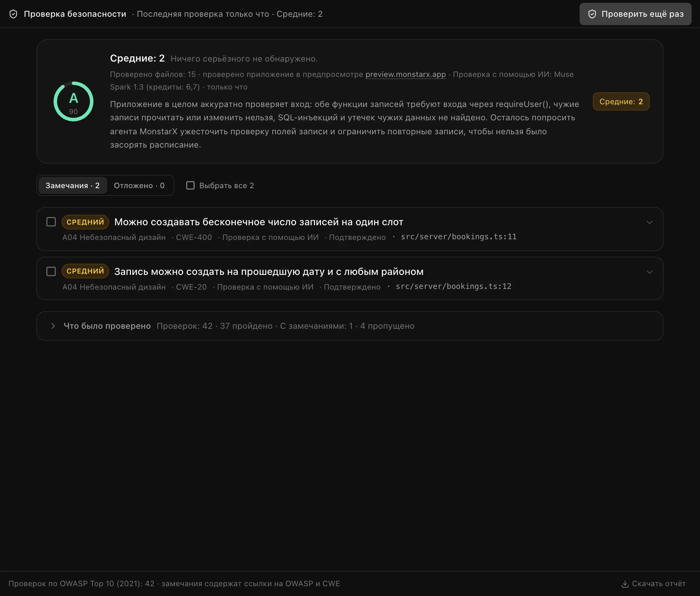Click the src/server/bookings.ts:11 file path
Screen dimensions: 700x596
click(458, 237)
